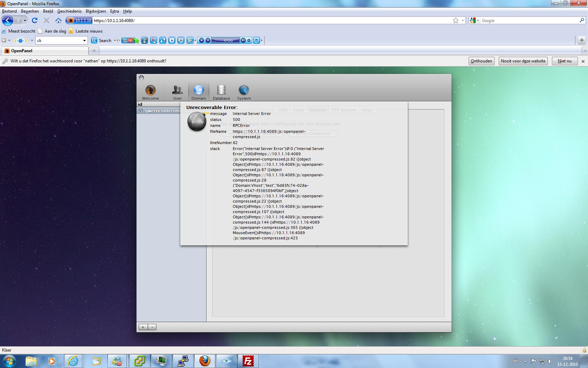Open the User section icon

click(x=177, y=90)
